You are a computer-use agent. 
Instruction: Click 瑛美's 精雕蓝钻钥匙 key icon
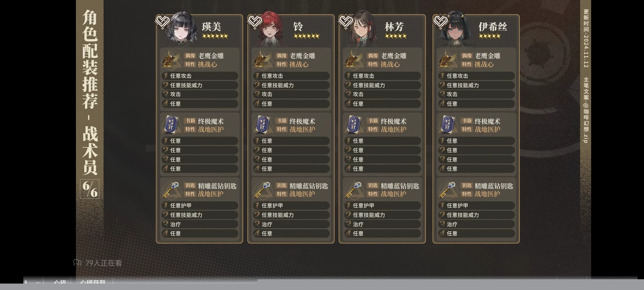pos(171,190)
